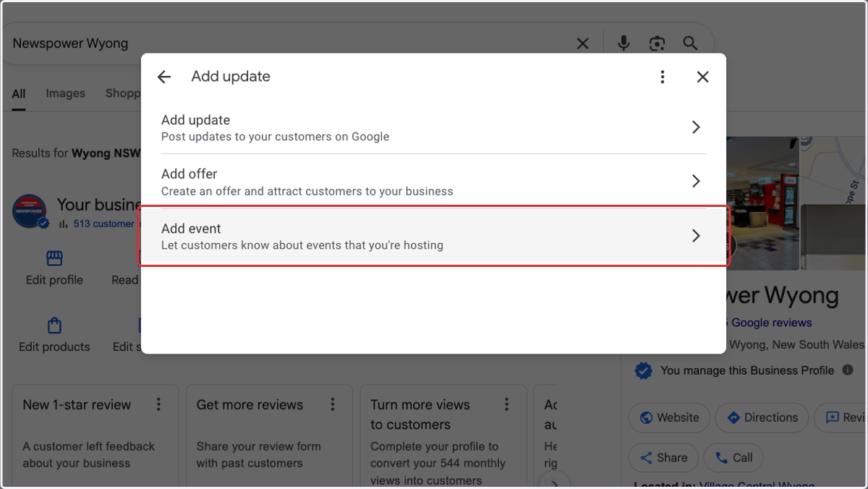Open the 513 customer interactions link
This screenshot has width=868, height=489.
(x=103, y=224)
